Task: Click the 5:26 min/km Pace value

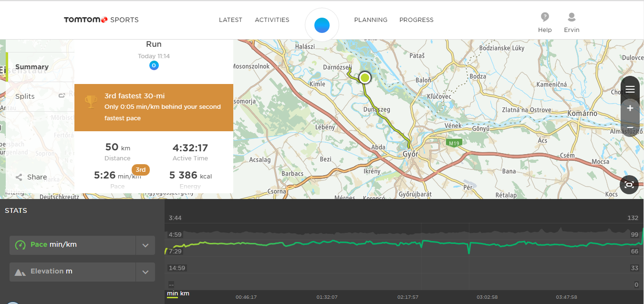Action: pyautogui.click(x=117, y=176)
